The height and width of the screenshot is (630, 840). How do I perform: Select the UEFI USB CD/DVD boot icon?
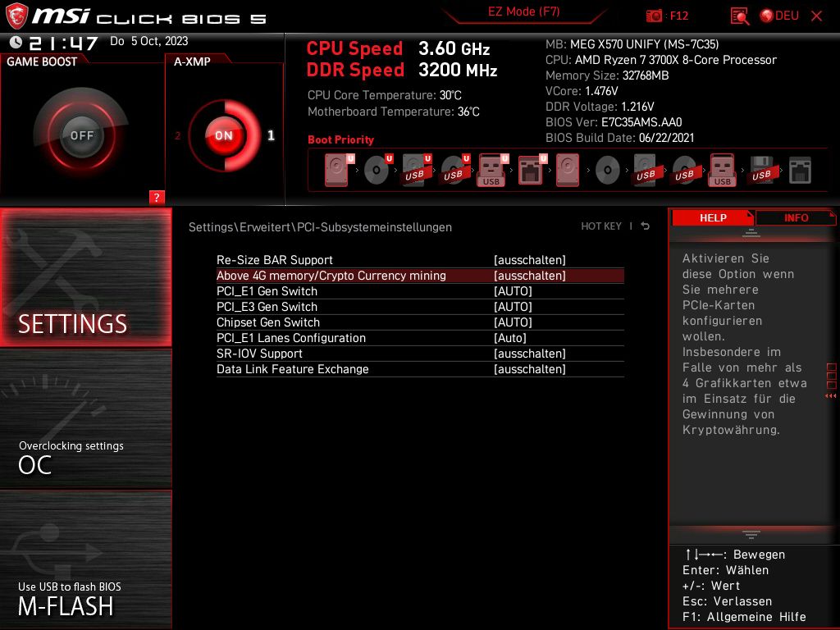click(x=454, y=170)
